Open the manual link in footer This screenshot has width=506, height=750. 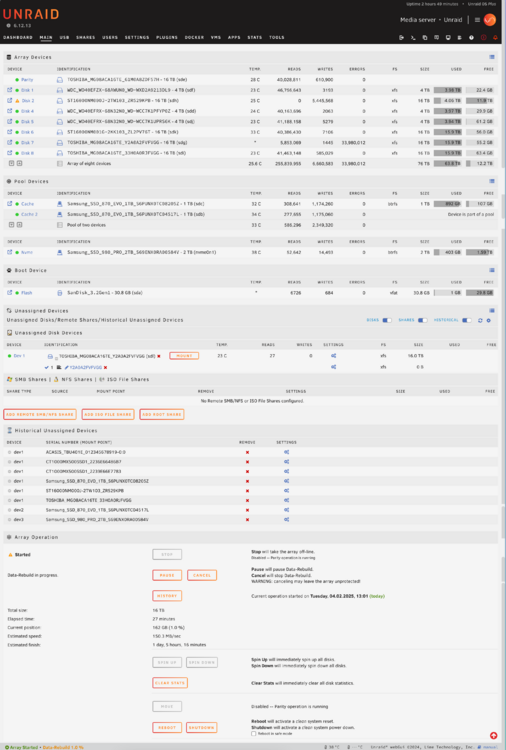click(487, 747)
